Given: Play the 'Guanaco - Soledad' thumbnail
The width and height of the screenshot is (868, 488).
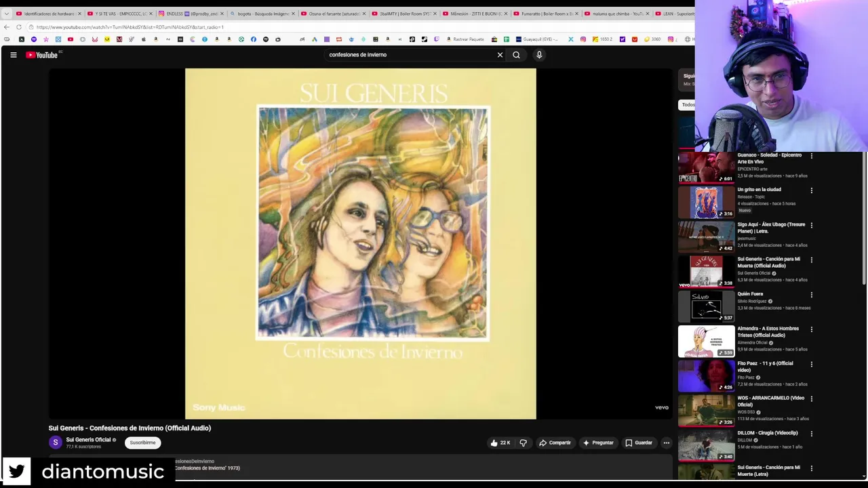Looking at the screenshot, I should click(706, 167).
